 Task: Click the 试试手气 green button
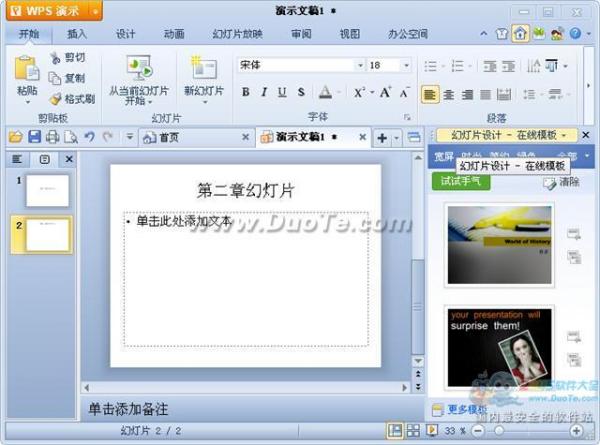(x=461, y=181)
